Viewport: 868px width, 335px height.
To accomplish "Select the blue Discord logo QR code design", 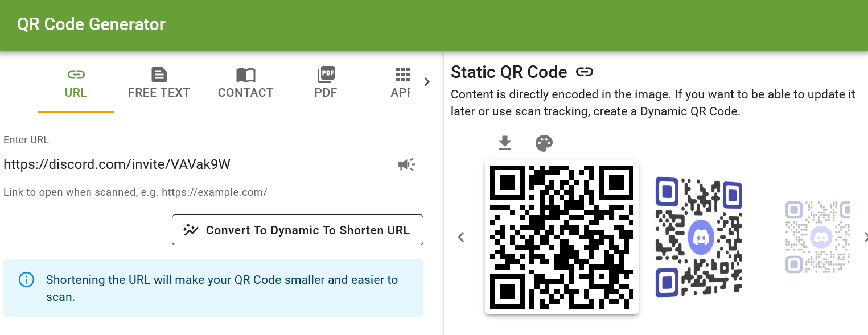I will tap(698, 237).
